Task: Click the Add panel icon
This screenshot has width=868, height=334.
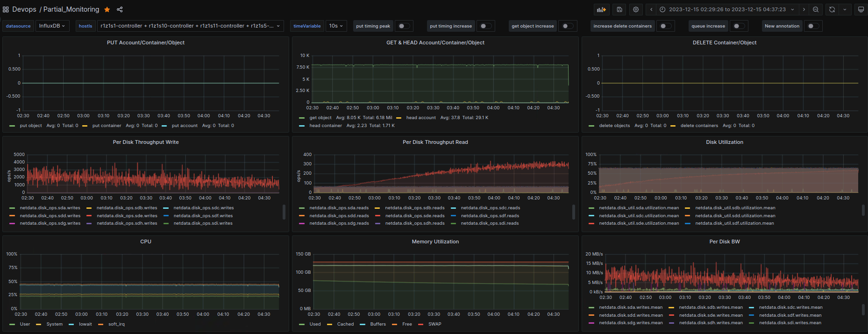Action: [x=601, y=9]
